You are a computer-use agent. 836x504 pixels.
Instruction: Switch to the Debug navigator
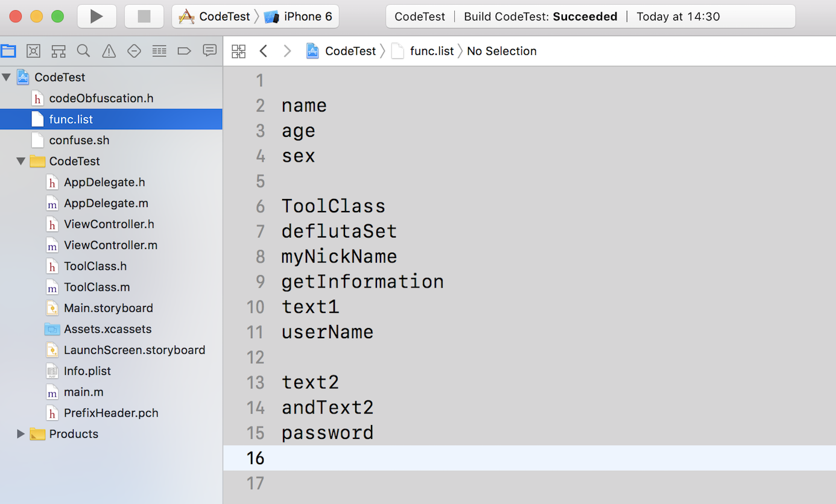coord(159,51)
